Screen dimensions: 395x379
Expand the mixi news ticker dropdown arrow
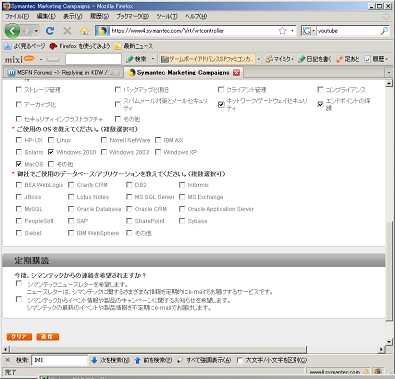[259, 59]
